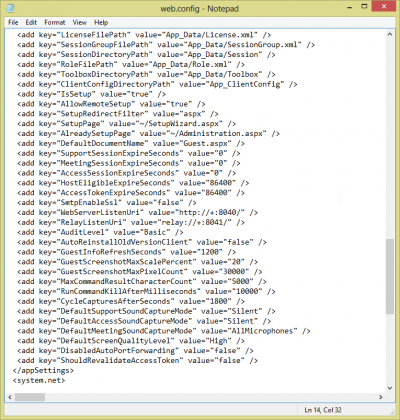Click the Ln 14, Col 32 status
The height and width of the screenshot is (420, 400).
(x=323, y=410)
